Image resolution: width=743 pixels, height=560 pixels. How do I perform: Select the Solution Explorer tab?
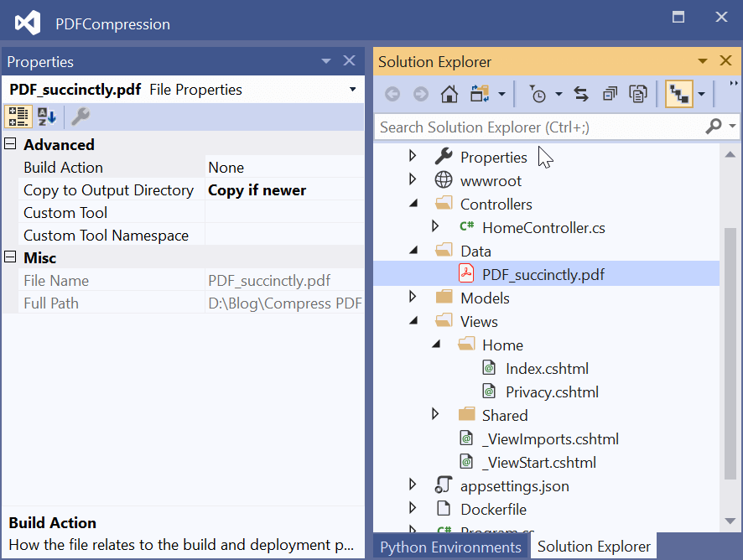594,547
